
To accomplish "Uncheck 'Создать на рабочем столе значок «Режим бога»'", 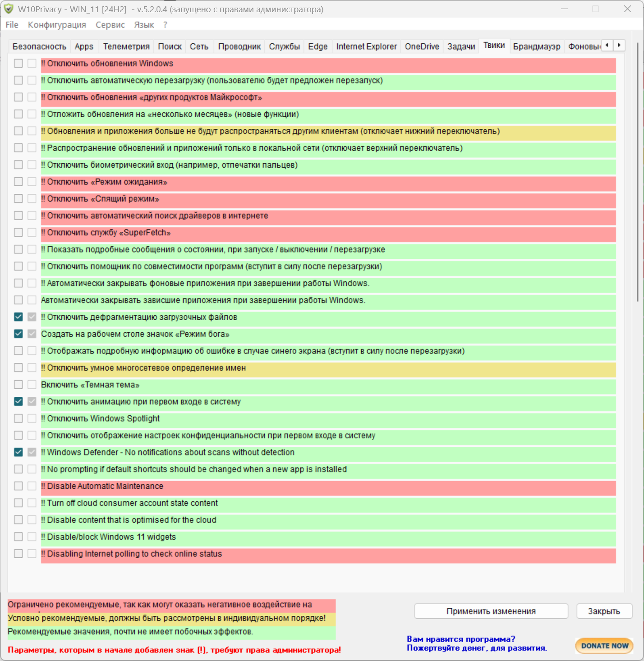I will tap(18, 334).
